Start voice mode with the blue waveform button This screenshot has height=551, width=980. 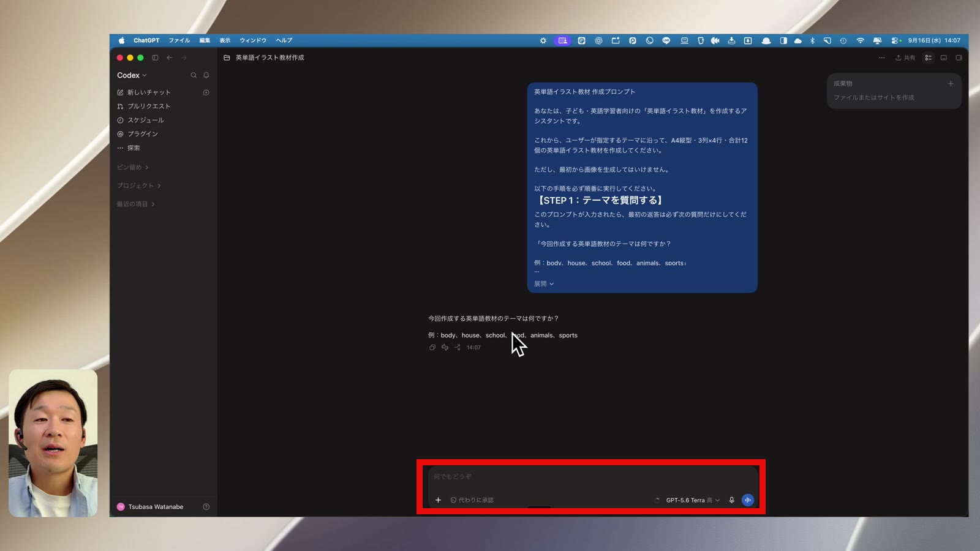[x=748, y=500]
